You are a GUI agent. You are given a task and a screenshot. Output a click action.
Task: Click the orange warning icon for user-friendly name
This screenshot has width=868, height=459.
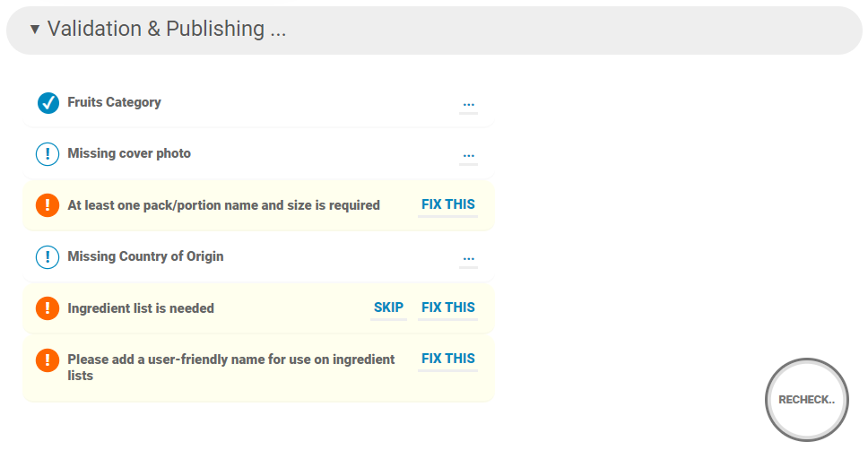pyautogui.click(x=48, y=360)
